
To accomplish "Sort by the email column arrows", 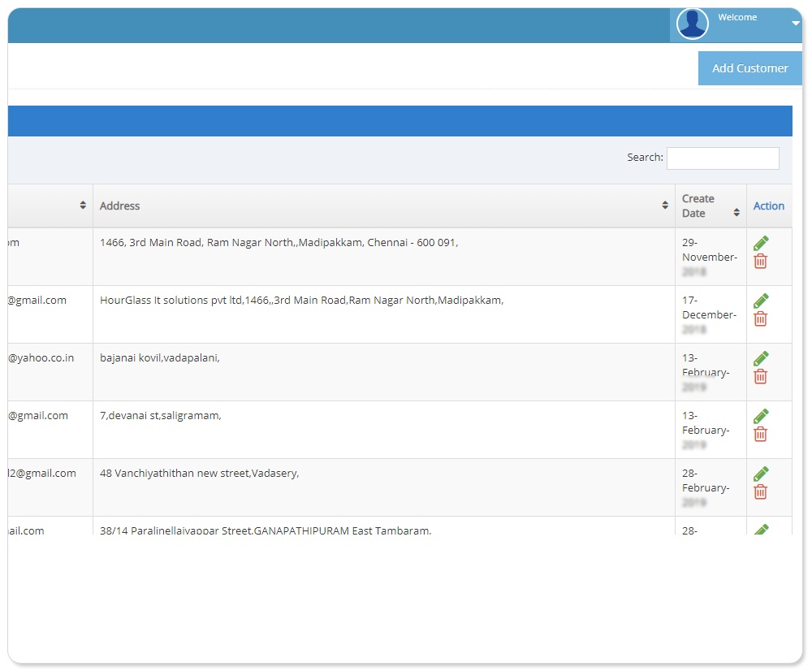I will 83,206.
